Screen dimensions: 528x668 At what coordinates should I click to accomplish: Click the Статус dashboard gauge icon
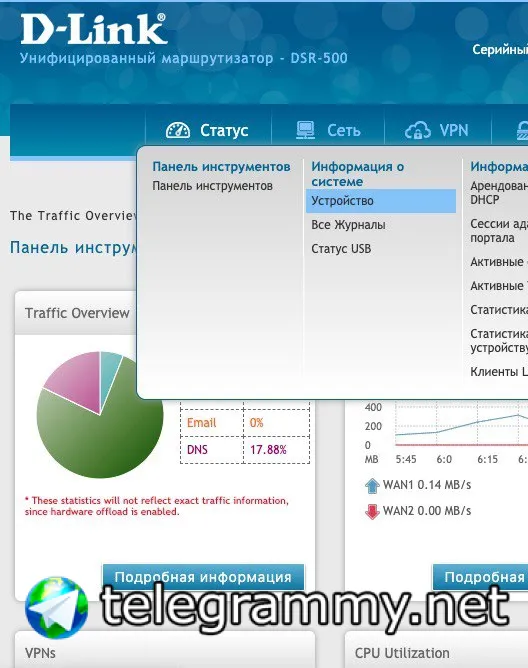(178, 130)
